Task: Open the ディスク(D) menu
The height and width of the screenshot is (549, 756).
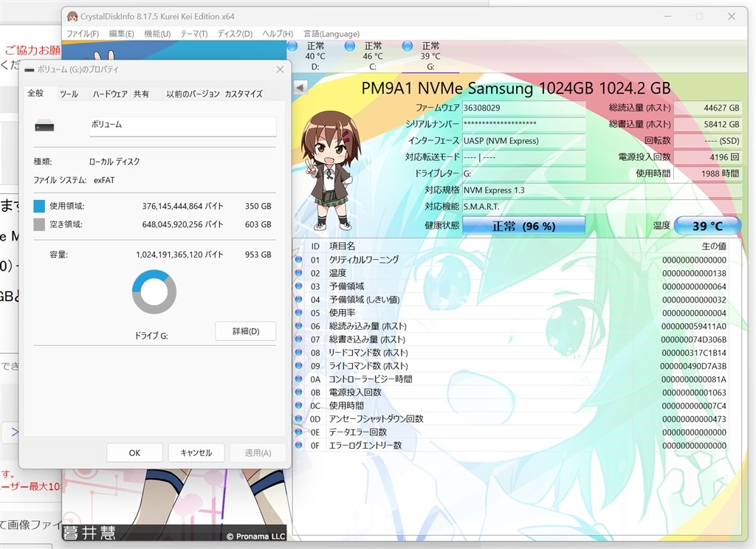Action: [235, 34]
